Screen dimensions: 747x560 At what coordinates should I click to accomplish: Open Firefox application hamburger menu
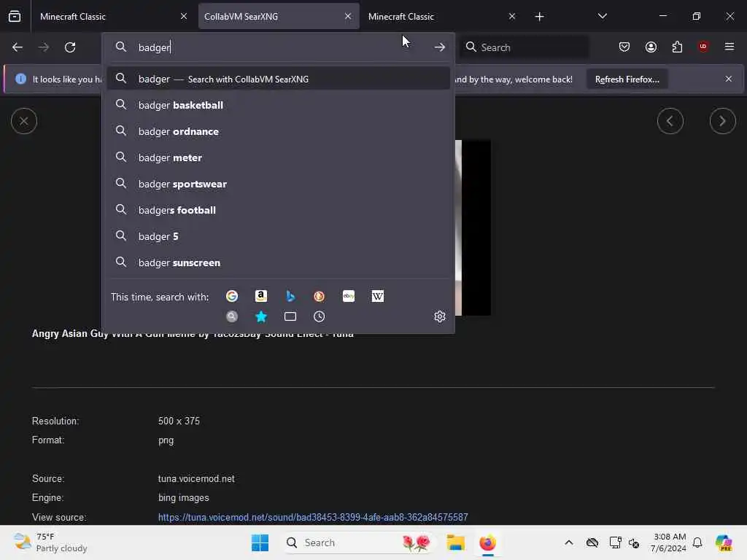(x=729, y=47)
